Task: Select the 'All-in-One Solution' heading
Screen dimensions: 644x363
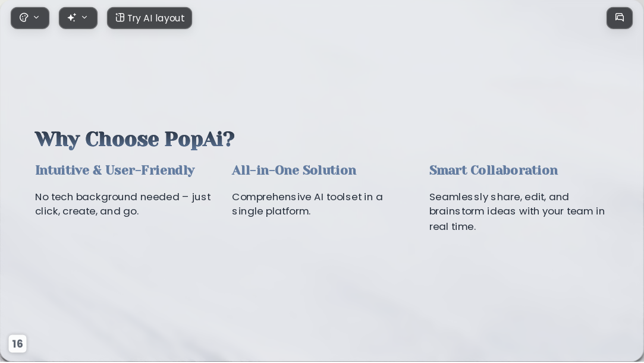Action: tap(294, 171)
